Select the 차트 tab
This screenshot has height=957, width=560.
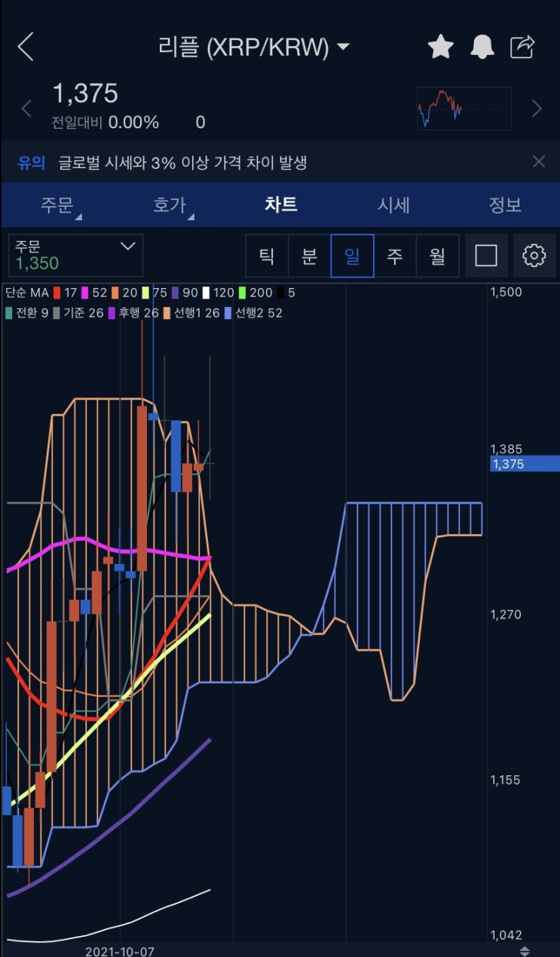[281, 204]
